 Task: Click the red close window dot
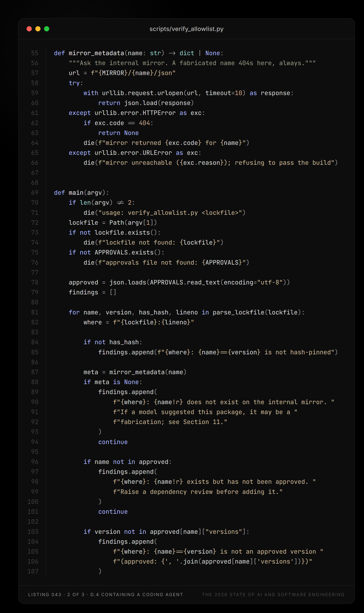click(29, 29)
